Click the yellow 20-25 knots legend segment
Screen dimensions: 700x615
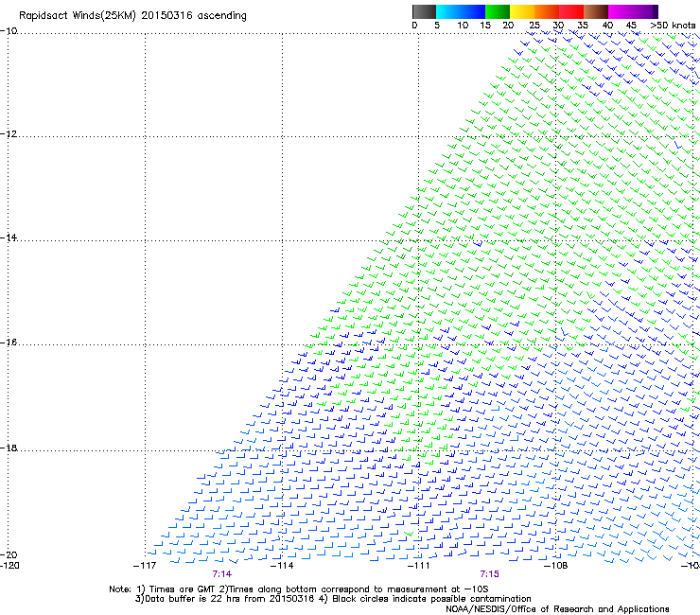tap(522, 11)
